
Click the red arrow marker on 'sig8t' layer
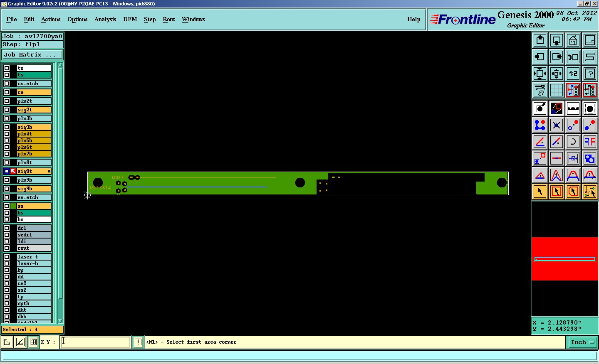tap(13, 171)
